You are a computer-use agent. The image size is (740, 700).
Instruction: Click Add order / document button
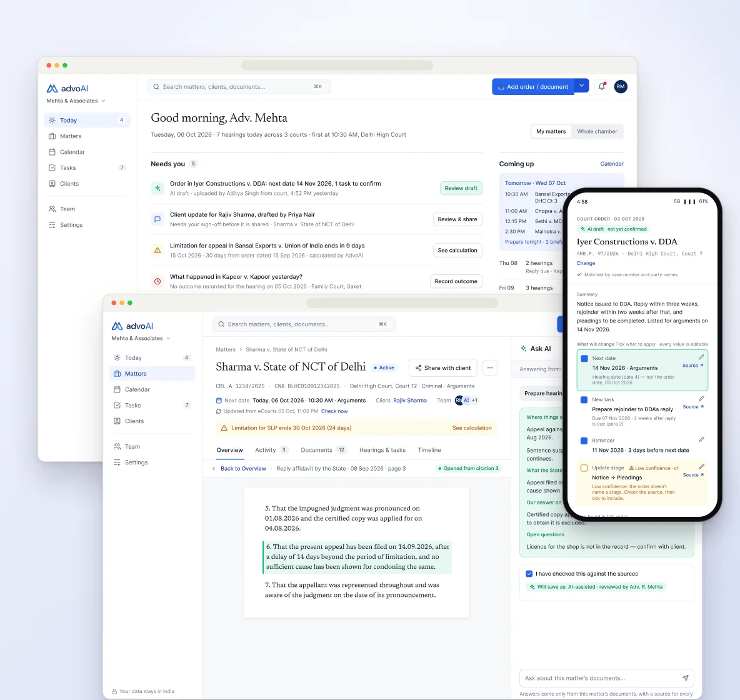click(533, 87)
